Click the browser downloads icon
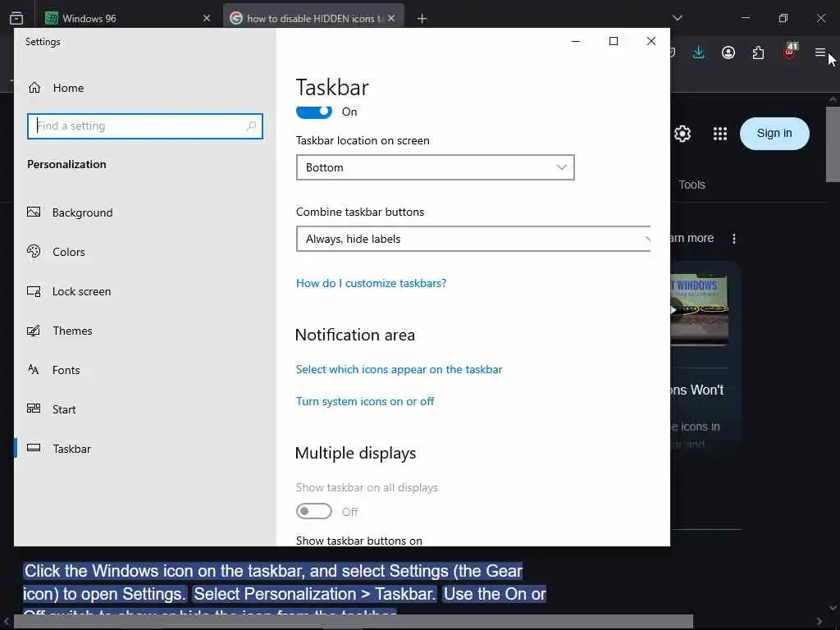840x630 pixels. click(x=699, y=52)
